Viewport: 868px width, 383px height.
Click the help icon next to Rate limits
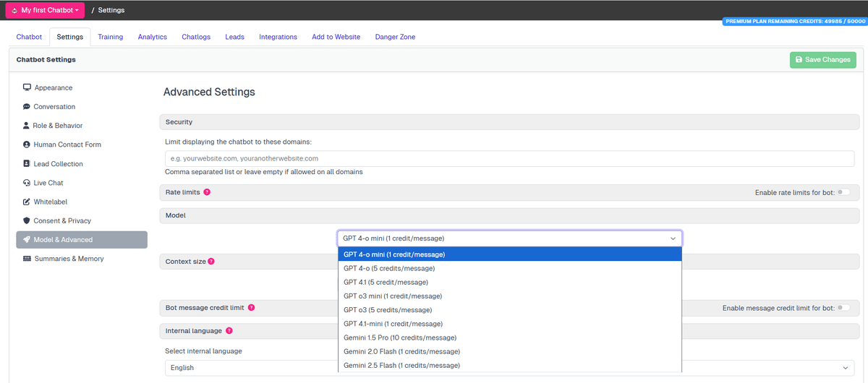(207, 192)
